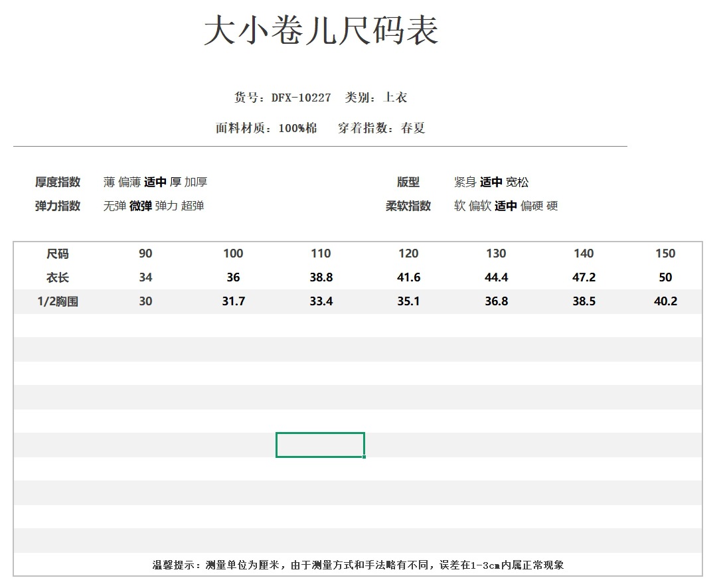The image size is (727, 588).
Task: Select chest value 33.4
Action: [x=321, y=302]
